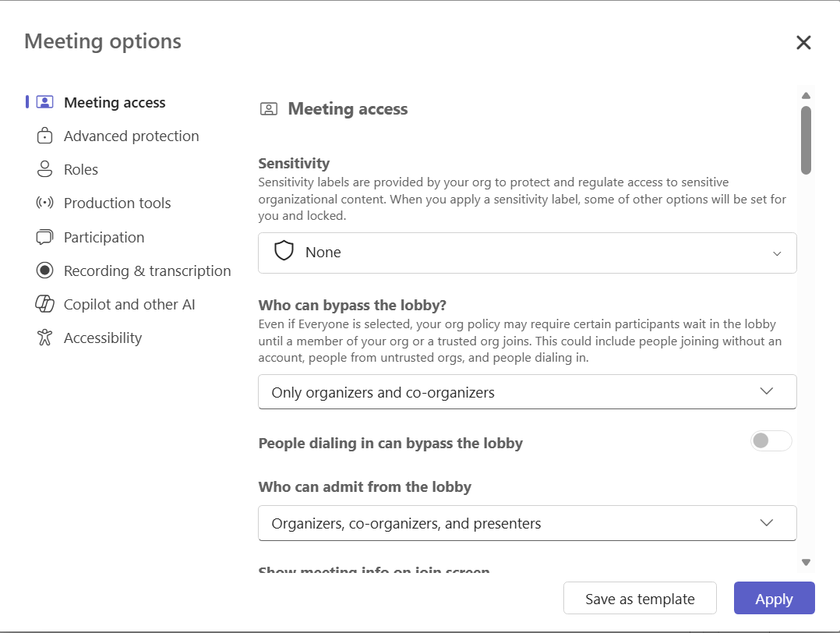Click the Advanced protection lock icon

(x=45, y=136)
